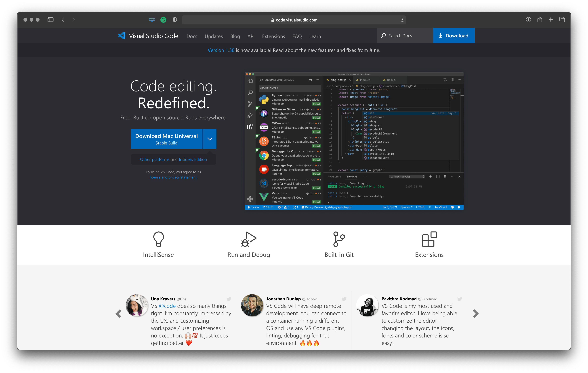Add a new Safari tab
Screen dimensions: 588x373
click(x=551, y=20)
